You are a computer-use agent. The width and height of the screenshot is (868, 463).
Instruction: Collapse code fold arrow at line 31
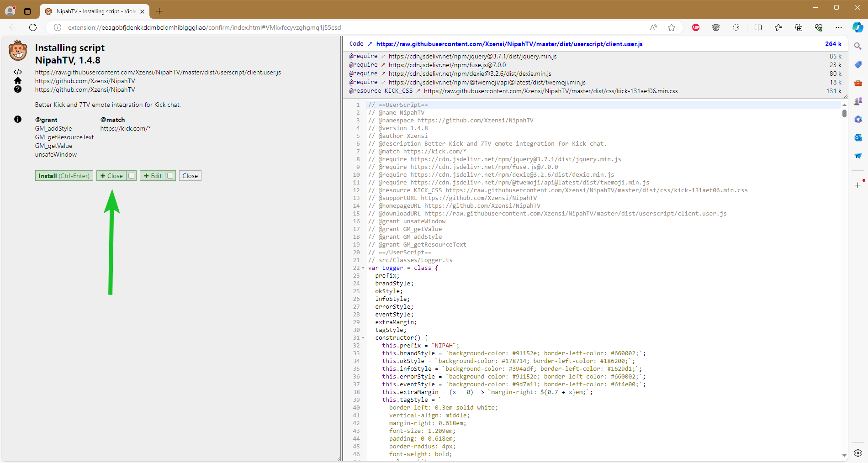[363, 338]
